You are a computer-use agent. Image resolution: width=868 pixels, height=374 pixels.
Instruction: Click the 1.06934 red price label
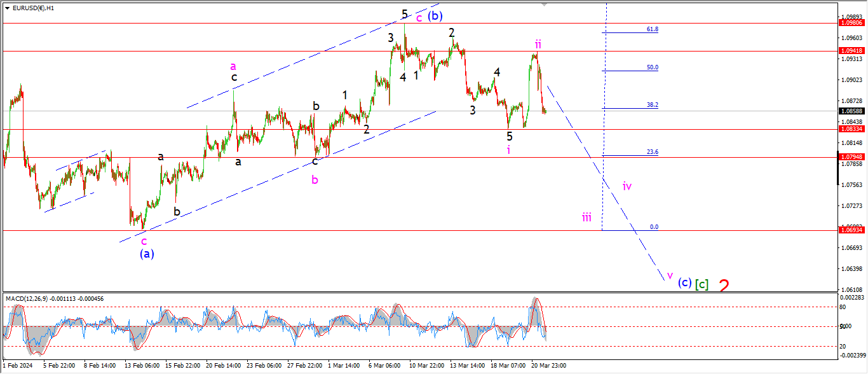[852, 230]
